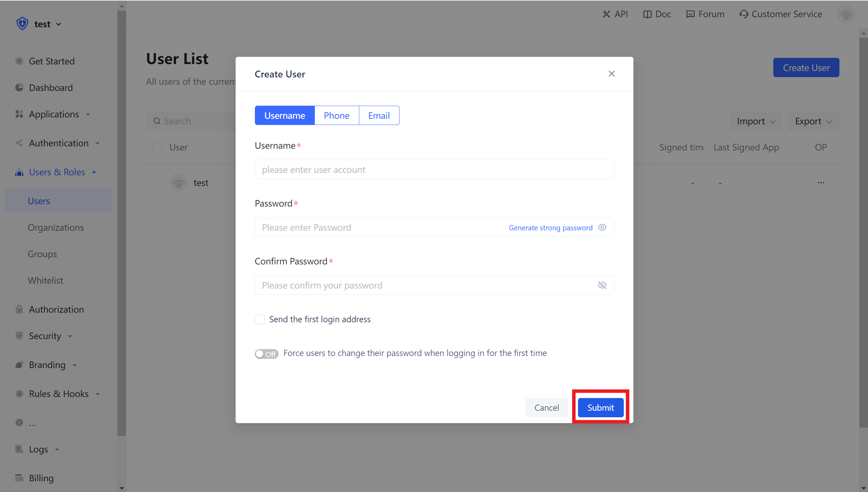Expand the Applications sidebar menu
Screen dimensions: 868x492
(54, 114)
